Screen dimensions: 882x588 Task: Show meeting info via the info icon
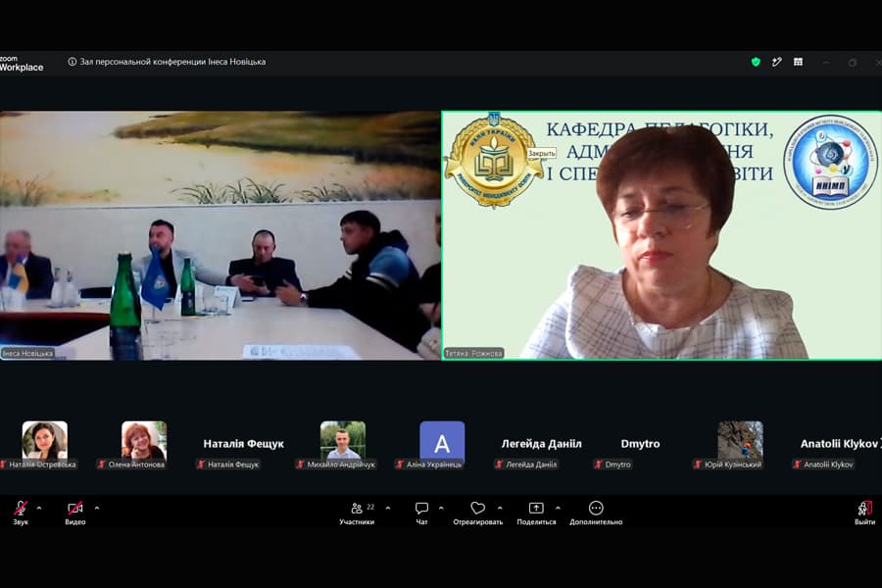pos(72,62)
